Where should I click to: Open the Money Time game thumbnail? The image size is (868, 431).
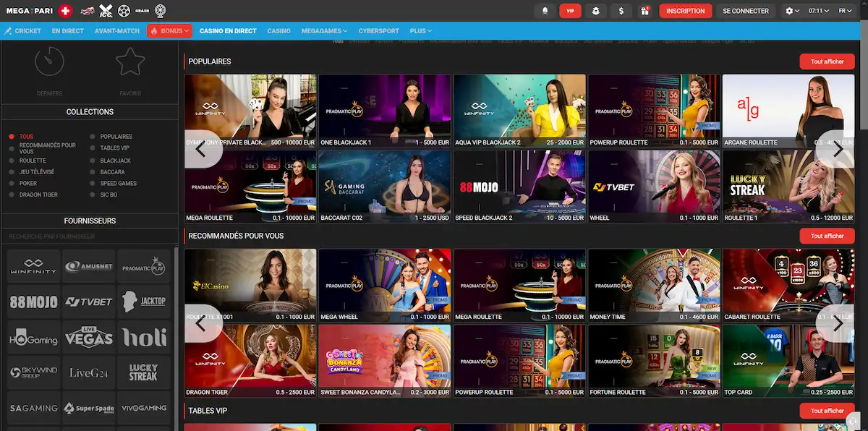pos(654,285)
